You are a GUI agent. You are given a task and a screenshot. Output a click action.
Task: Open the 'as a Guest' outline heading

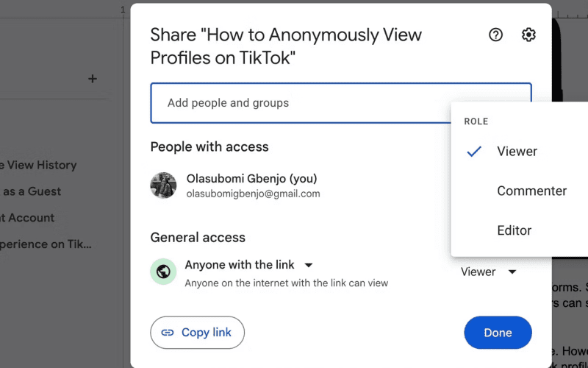(31, 191)
